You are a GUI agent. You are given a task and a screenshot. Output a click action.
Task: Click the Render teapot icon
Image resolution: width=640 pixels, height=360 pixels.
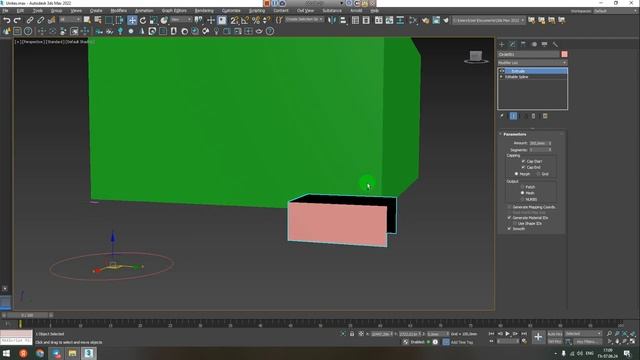446,20
